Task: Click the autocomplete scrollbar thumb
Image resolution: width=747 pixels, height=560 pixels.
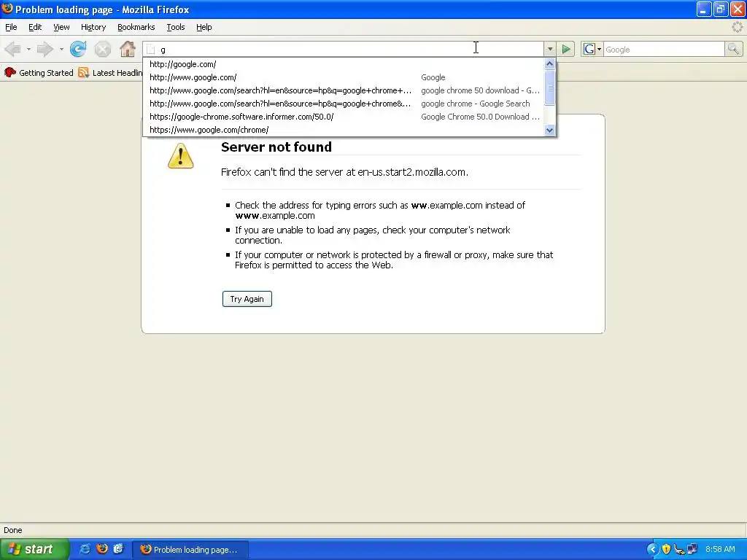Action: 550,88
